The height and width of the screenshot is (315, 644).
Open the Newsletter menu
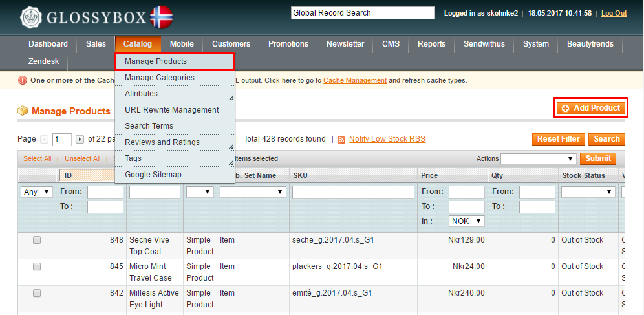coord(345,44)
